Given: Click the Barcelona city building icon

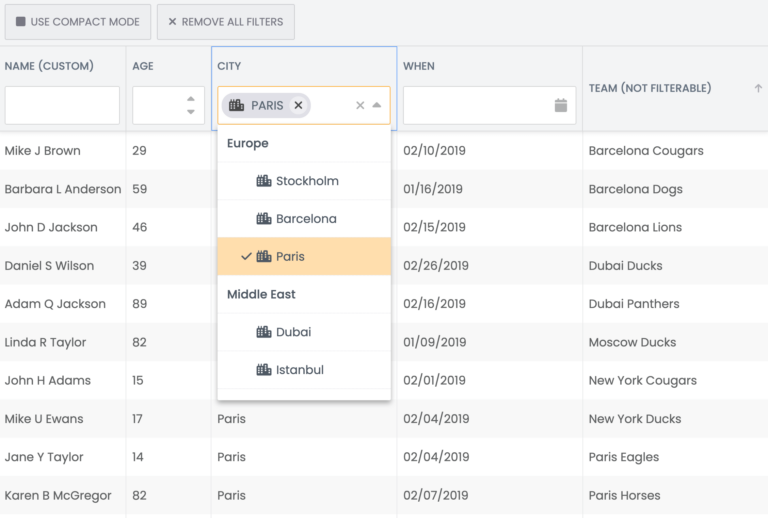Looking at the screenshot, I should pos(264,218).
